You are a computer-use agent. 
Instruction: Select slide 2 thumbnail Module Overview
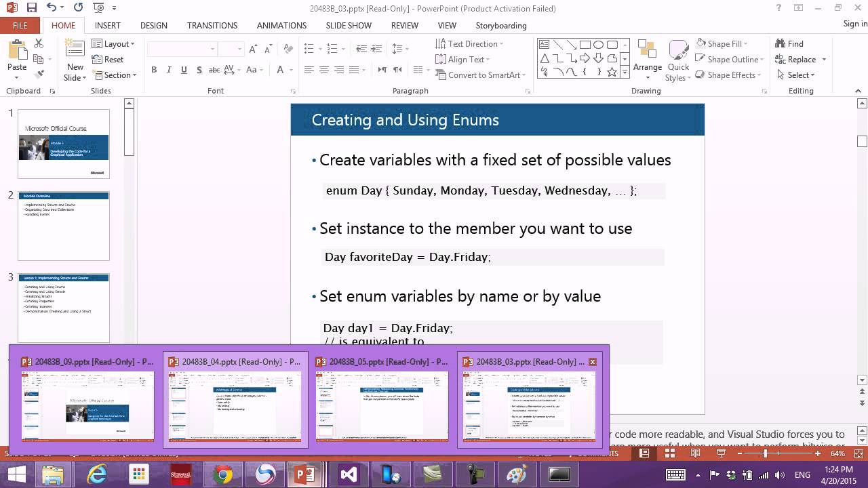(64, 226)
